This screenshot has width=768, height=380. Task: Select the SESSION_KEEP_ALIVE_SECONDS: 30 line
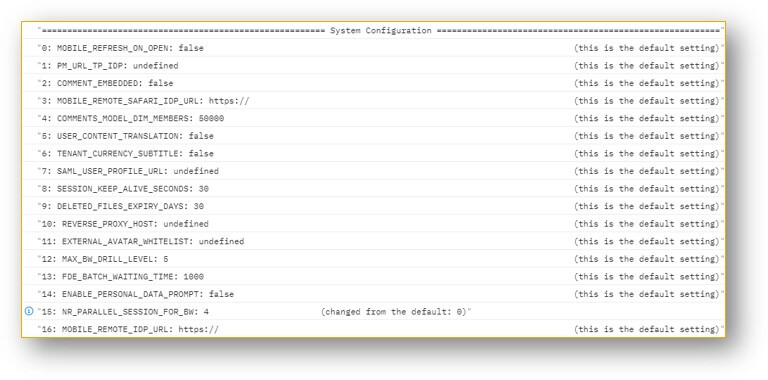click(x=374, y=189)
